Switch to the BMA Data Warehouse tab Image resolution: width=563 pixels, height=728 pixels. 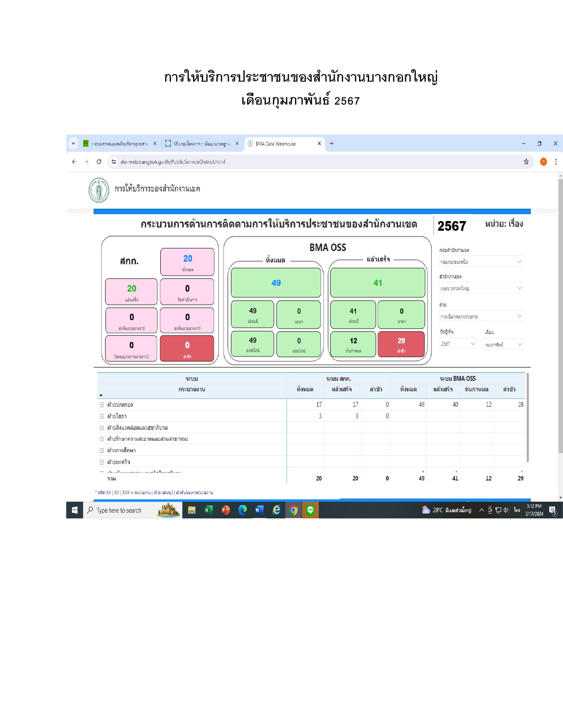coord(280,144)
